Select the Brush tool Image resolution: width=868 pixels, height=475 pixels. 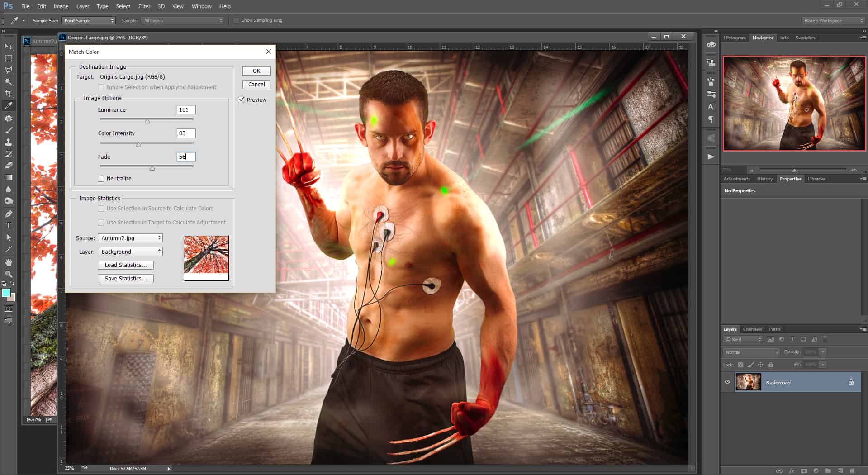[9, 130]
